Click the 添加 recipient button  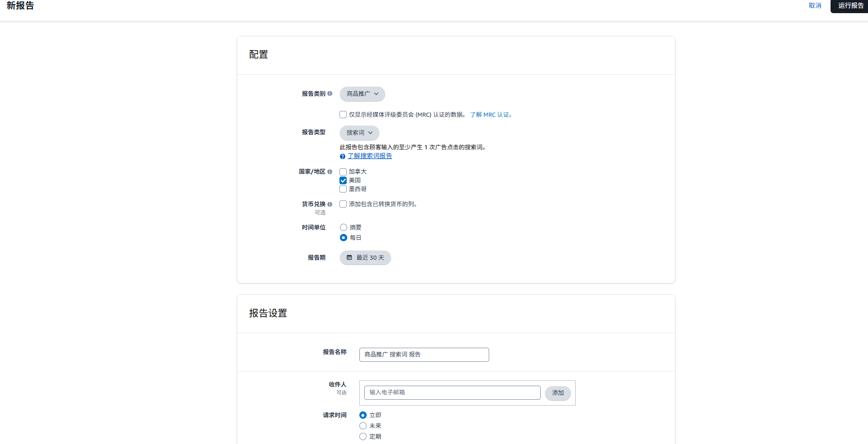(x=558, y=393)
